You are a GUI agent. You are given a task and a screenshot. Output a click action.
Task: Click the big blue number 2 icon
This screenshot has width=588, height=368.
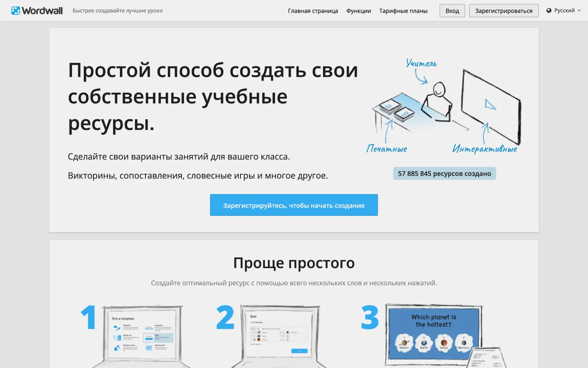coord(225,317)
